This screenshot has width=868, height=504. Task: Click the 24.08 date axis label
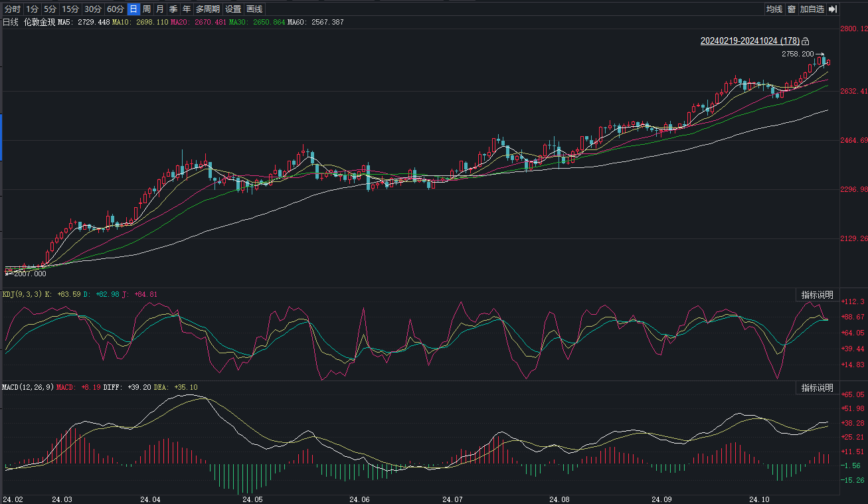(560, 499)
